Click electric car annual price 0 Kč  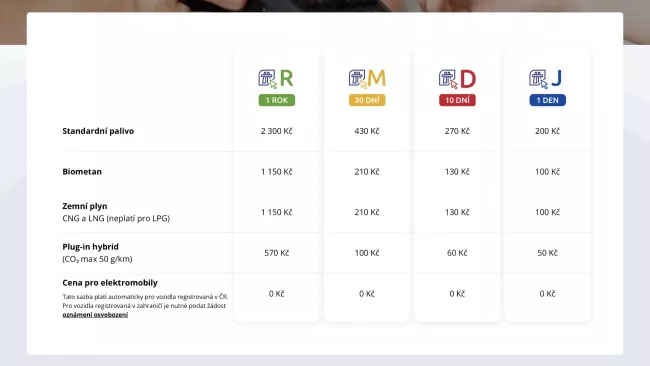pos(276,293)
